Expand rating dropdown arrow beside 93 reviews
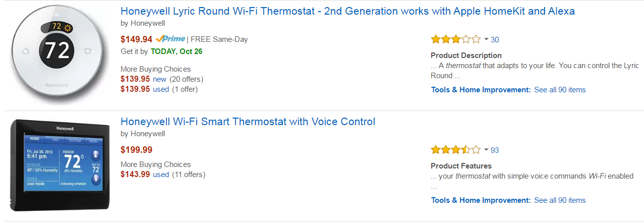Screen dimensions: 644x223 [x=486, y=150]
